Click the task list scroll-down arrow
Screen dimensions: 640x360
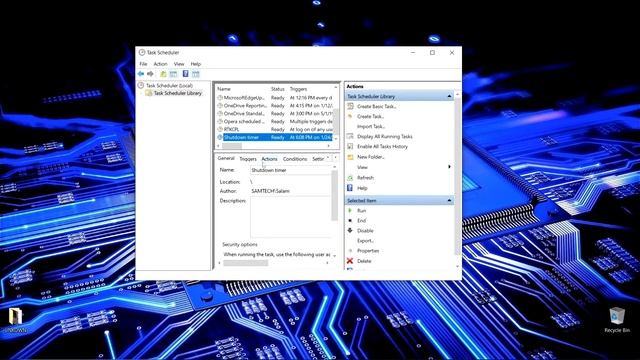click(x=336, y=139)
